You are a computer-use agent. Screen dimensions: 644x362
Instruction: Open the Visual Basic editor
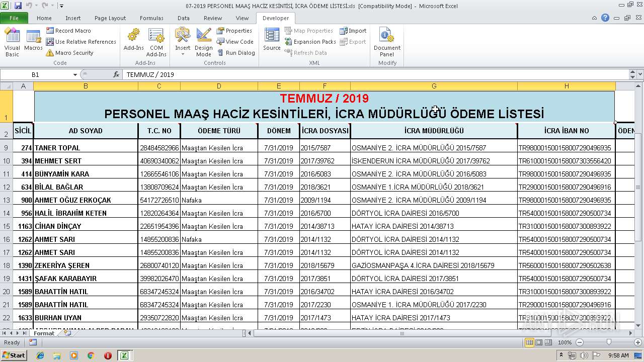12,43
